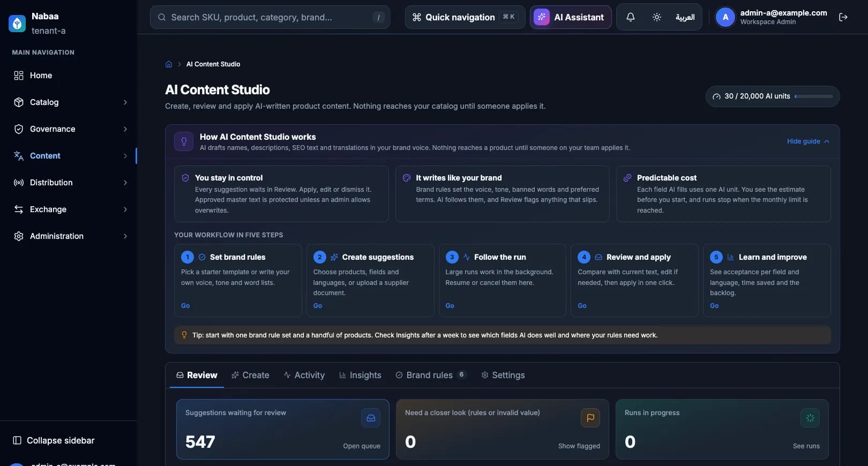The height and width of the screenshot is (466, 868).
Task: Open the Activity tab
Action: (304, 375)
